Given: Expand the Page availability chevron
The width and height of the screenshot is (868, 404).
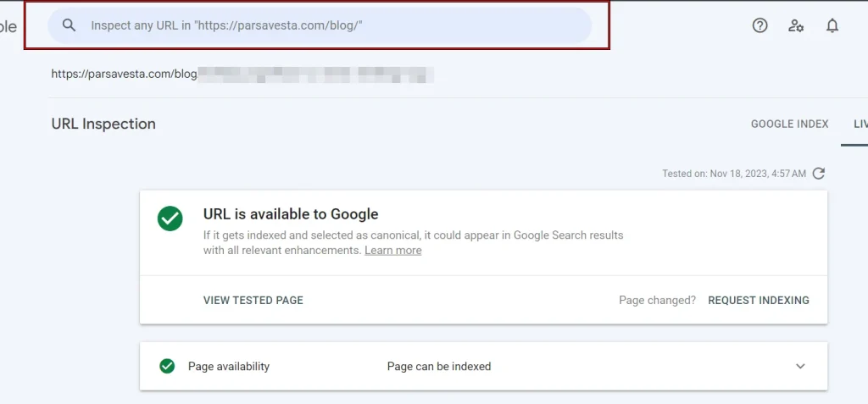Looking at the screenshot, I should tap(800, 367).
